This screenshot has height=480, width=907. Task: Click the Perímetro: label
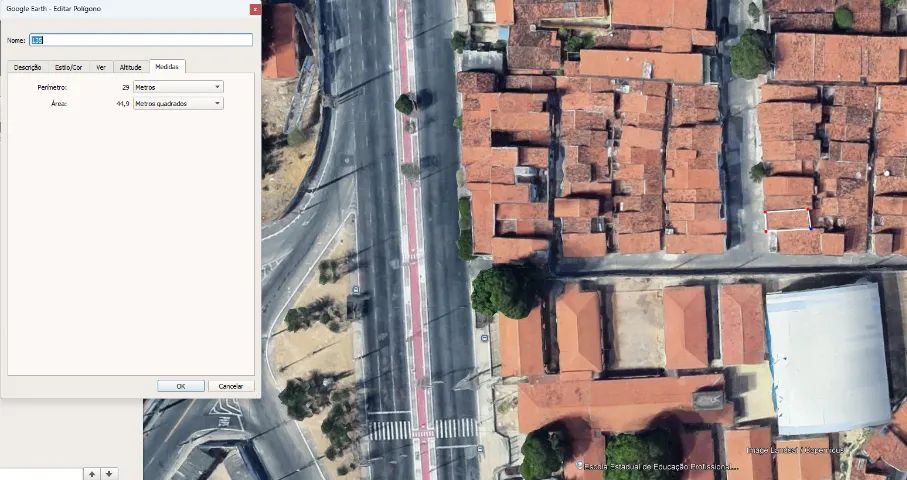click(x=52, y=87)
